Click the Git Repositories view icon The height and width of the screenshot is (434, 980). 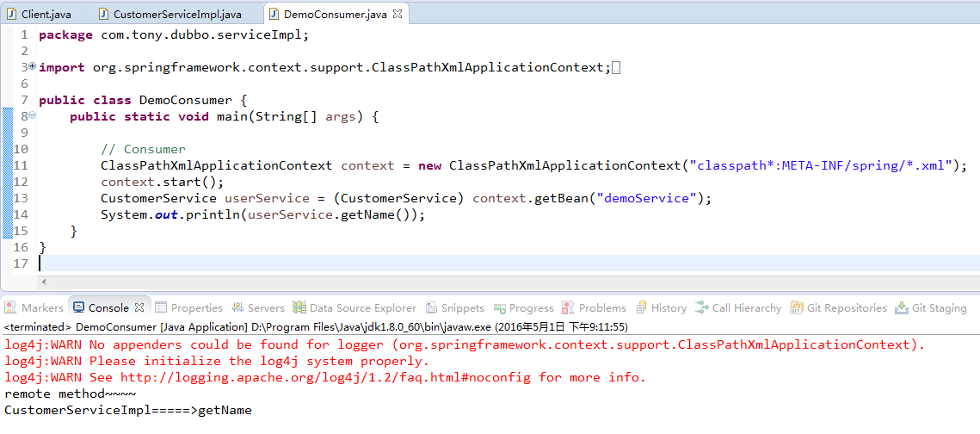click(x=796, y=307)
